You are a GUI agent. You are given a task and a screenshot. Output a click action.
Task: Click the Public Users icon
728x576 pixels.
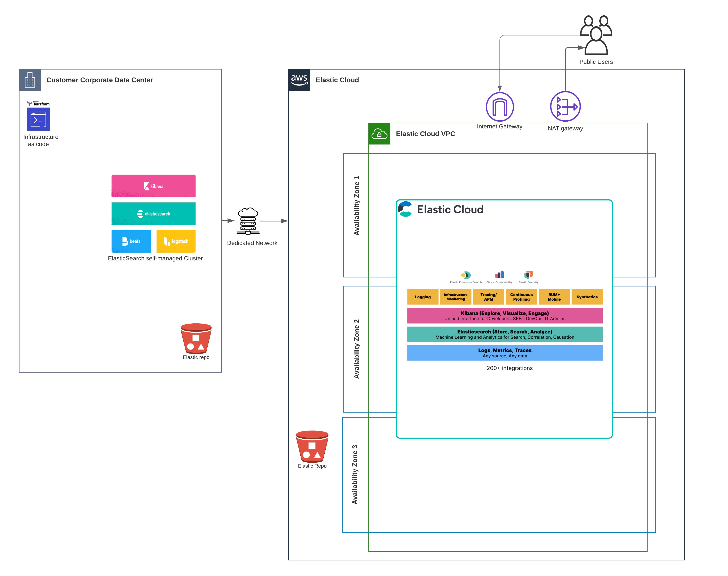pyautogui.click(x=596, y=35)
